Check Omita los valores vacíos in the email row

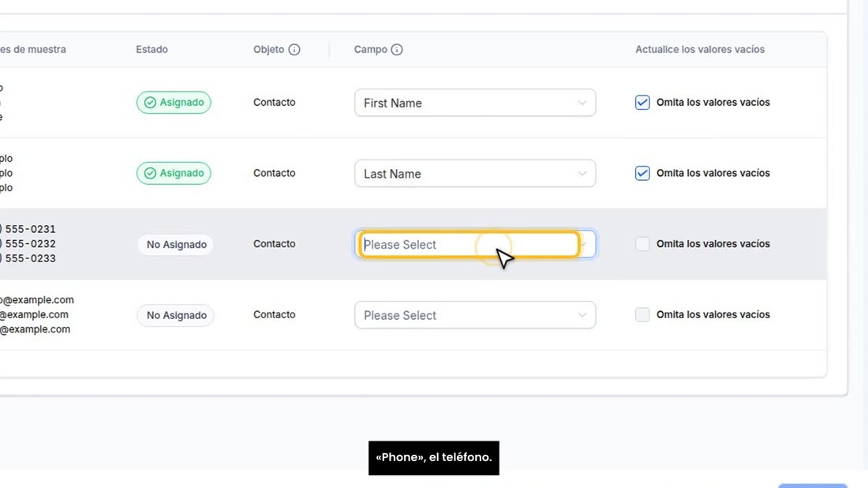click(x=642, y=314)
